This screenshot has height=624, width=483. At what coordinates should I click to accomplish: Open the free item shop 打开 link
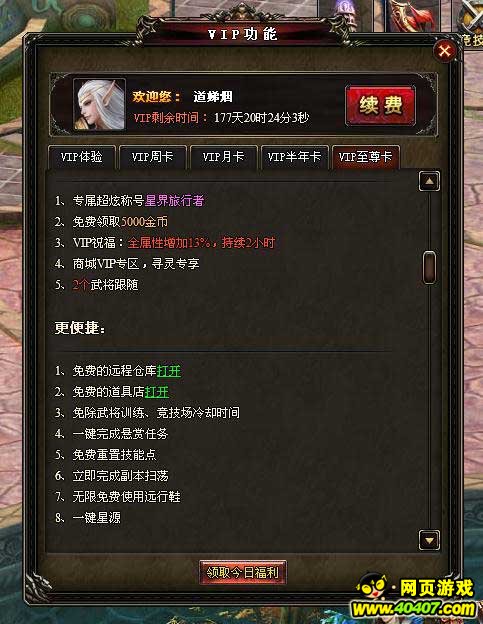coord(157,392)
